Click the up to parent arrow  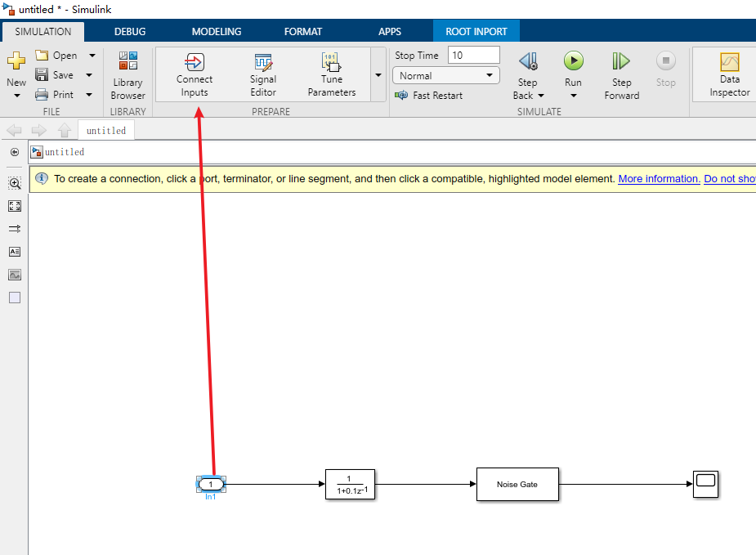pyautogui.click(x=64, y=130)
